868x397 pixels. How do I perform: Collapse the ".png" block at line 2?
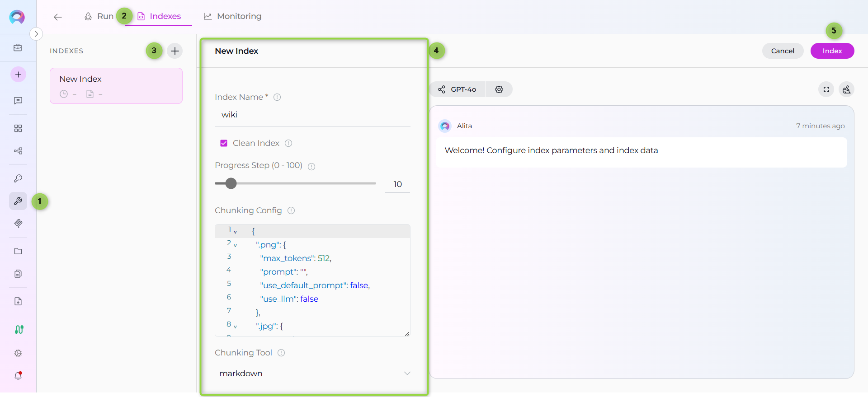[x=235, y=245]
